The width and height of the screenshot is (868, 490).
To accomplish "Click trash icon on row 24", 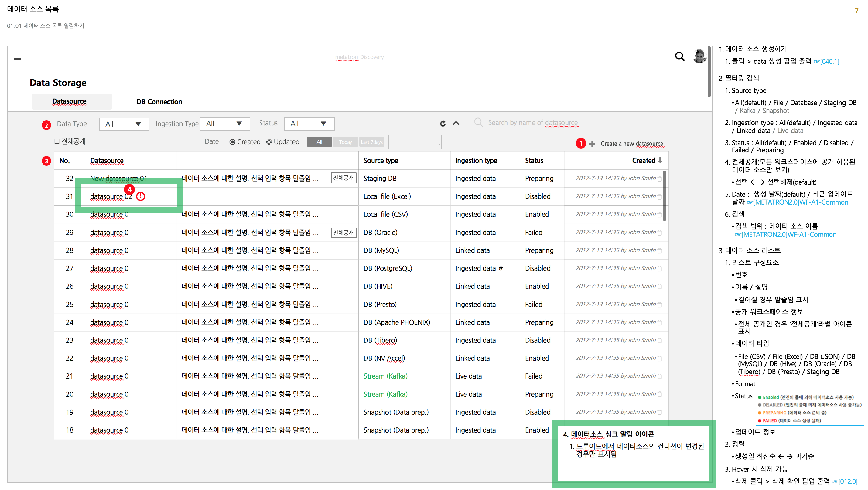I will click(x=660, y=322).
